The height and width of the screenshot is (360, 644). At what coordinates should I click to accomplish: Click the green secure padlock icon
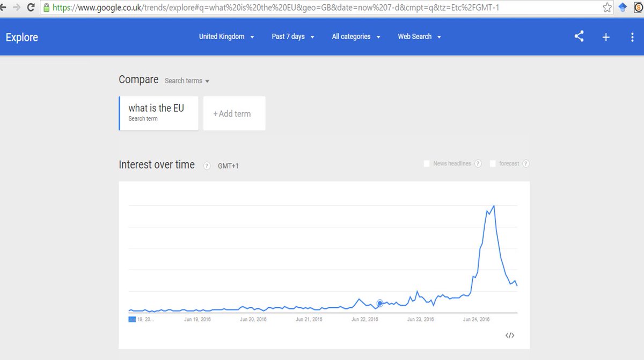click(x=47, y=8)
